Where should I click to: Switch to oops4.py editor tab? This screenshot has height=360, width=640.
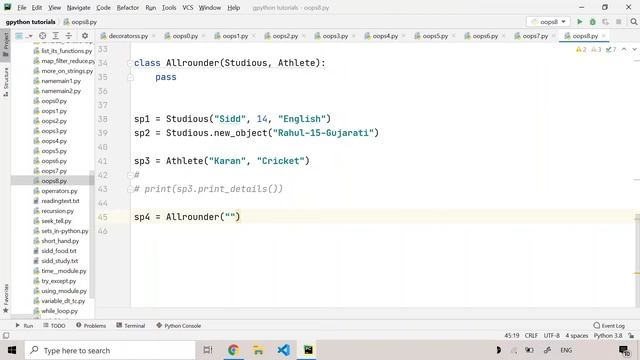[385, 36]
